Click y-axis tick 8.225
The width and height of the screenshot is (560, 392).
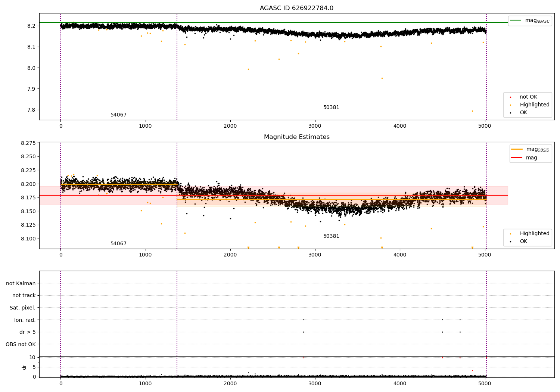pyautogui.click(x=28, y=170)
